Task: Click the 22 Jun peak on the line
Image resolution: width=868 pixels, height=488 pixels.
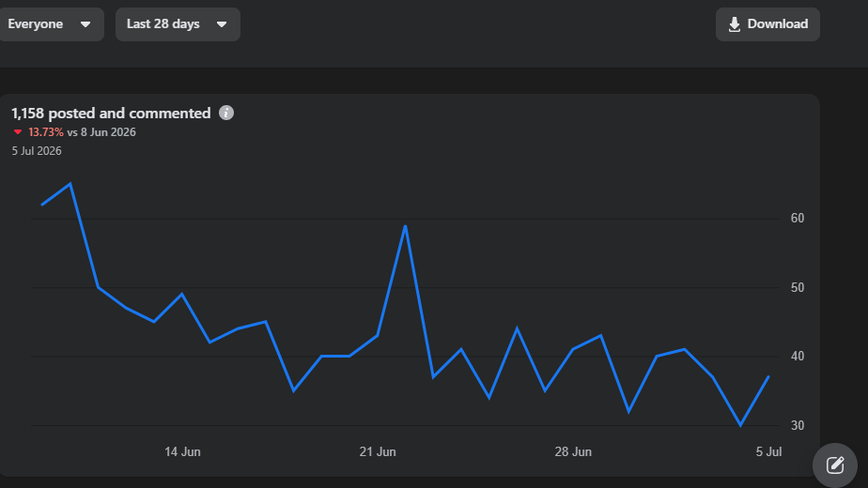Action: tap(405, 226)
